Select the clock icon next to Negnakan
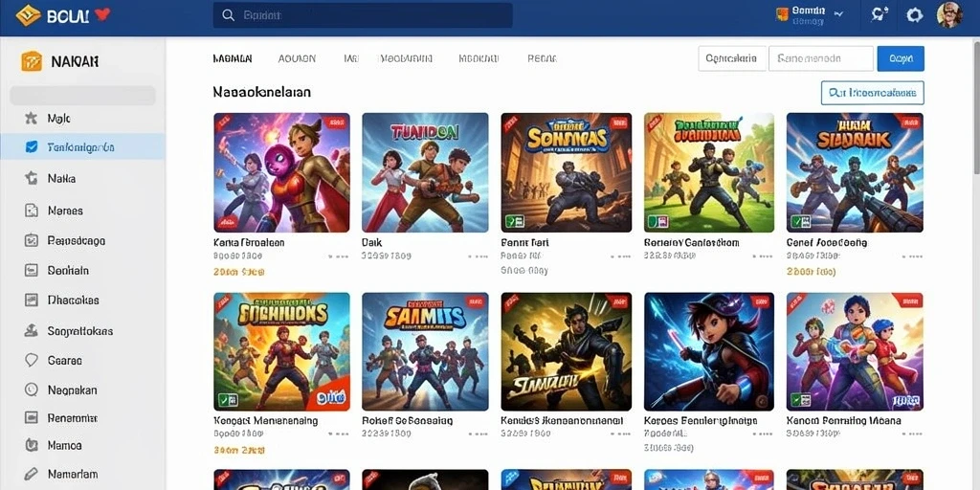 32,390
